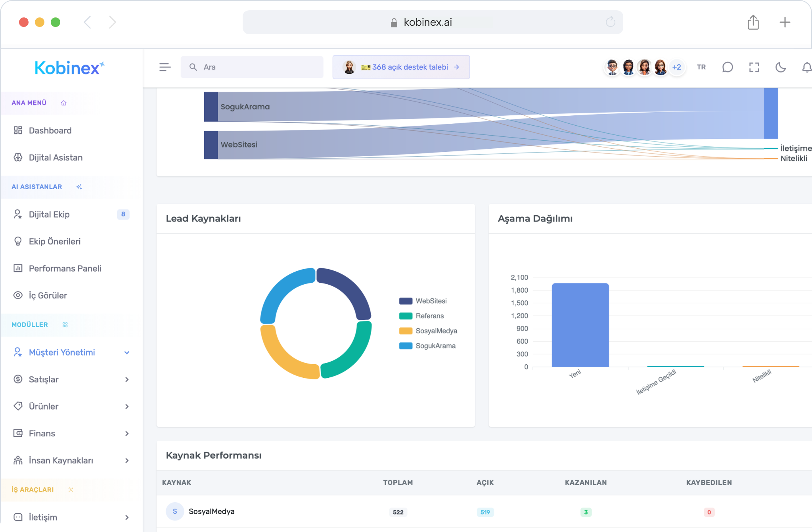Click the AI Asistanlar sparkle icon
The height and width of the screenshot is (532, 812).
79,187
